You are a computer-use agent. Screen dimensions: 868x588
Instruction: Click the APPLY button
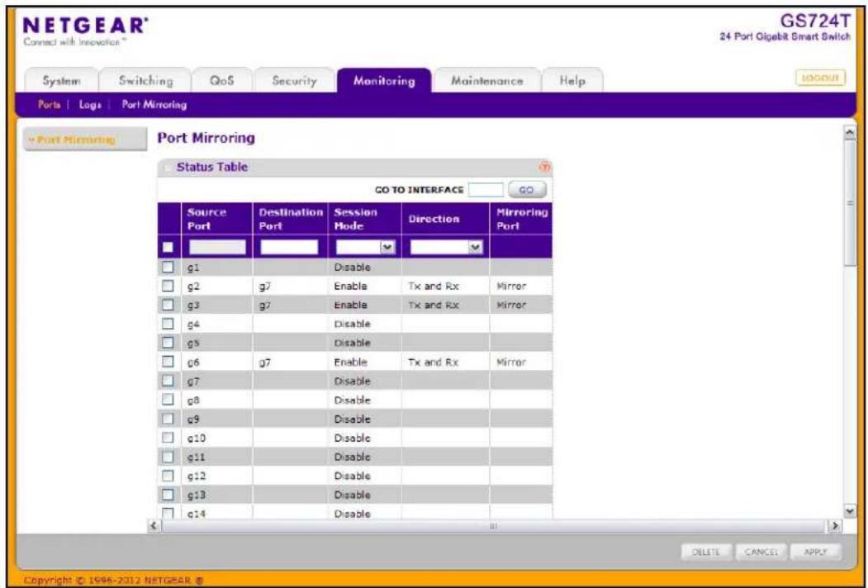(x=815, y=552)
